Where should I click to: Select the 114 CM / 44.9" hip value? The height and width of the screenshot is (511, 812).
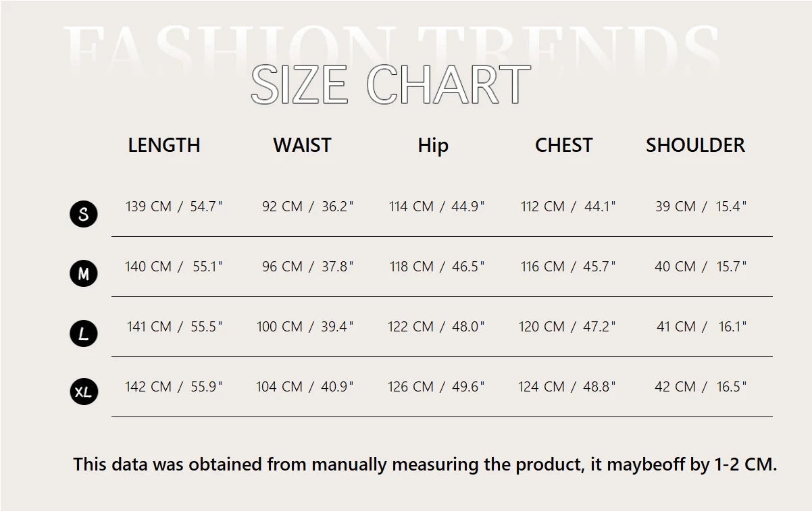pyautogui.click(x=436, y=207)
